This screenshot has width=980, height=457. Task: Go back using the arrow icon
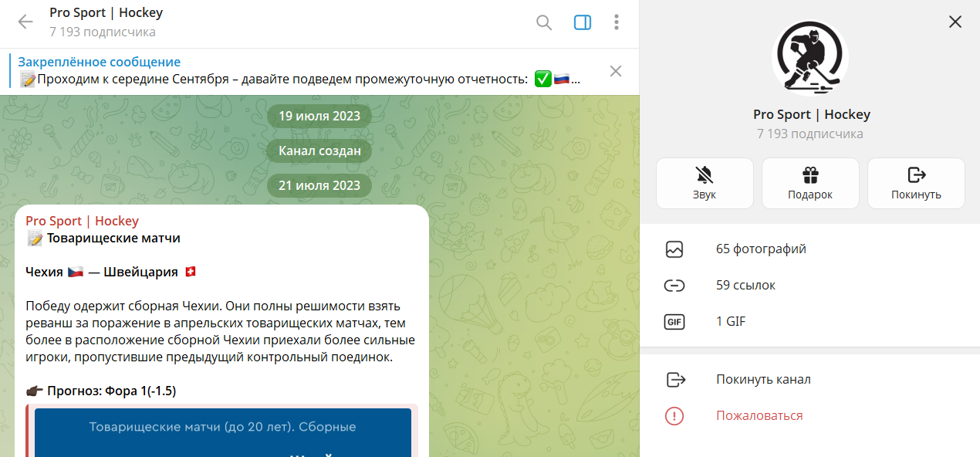(25, 22)
